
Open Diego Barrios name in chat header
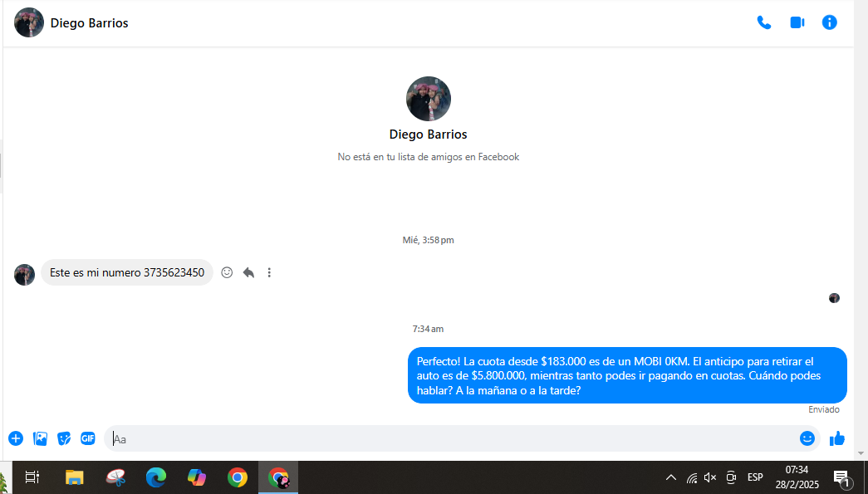pos(89,23)
